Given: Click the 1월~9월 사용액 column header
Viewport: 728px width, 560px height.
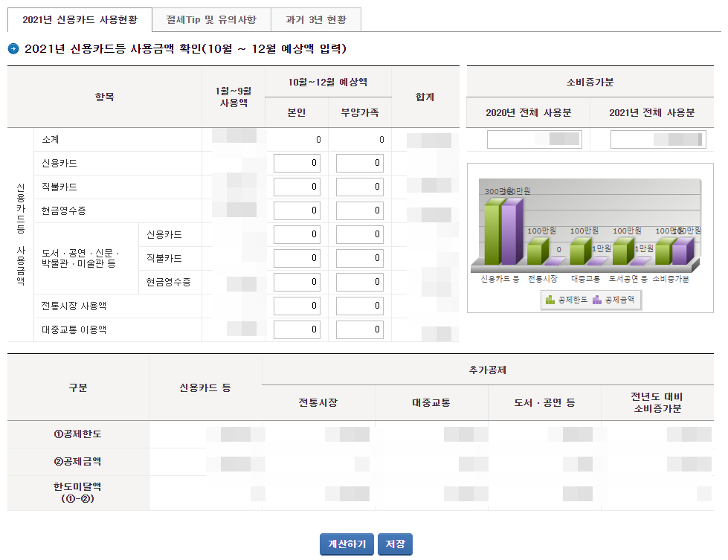Looking at the screenshot, I should pyautogui.click(x=233, y=97).
